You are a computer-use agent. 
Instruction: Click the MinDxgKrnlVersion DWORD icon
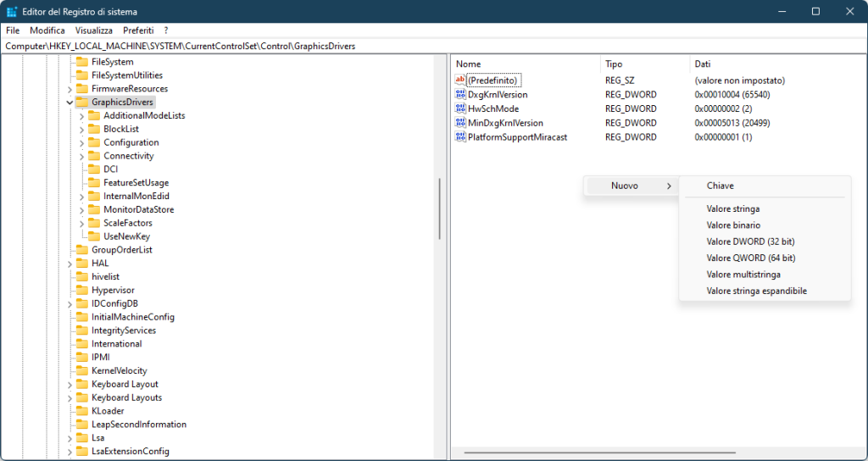[461, 123]
